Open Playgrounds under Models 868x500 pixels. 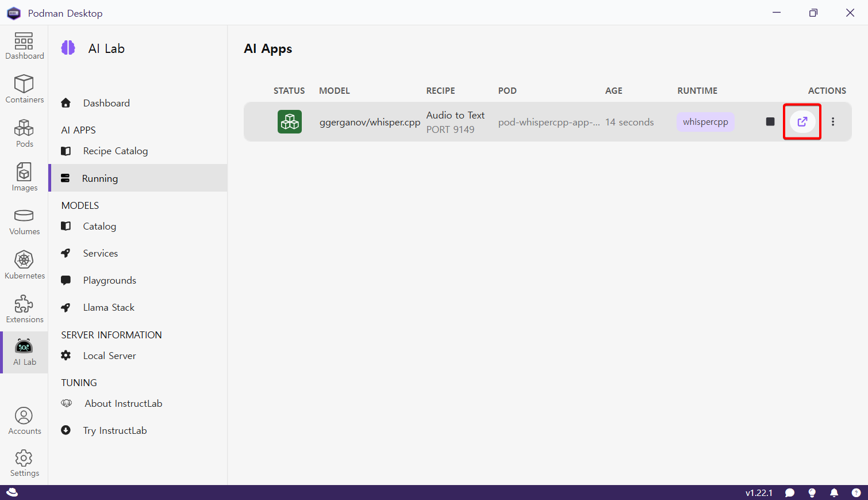coord(109,280)
